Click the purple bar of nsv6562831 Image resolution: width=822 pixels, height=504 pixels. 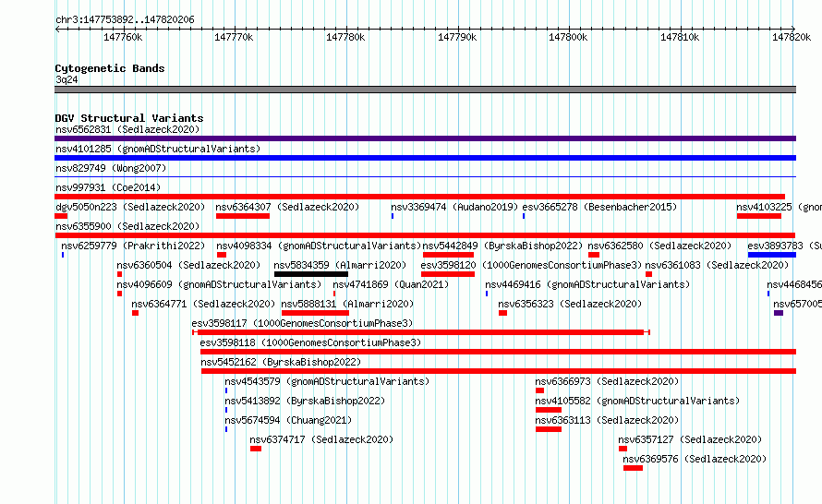[x=425, y=138]
